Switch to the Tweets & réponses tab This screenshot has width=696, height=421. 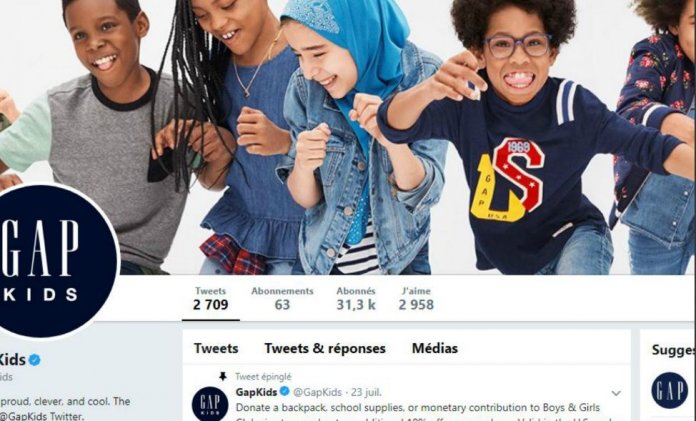click(x=325, y=349)
